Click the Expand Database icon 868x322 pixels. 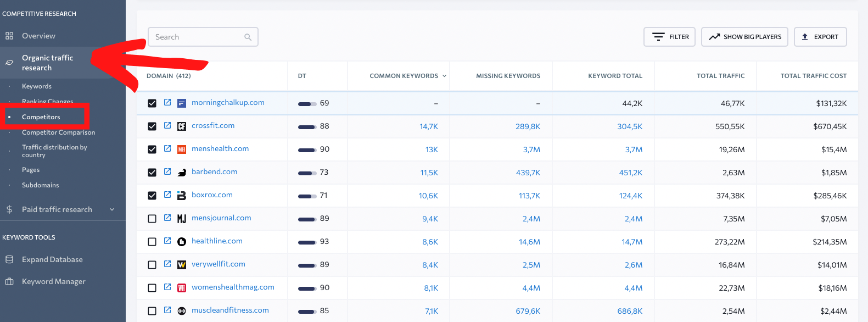(x=9, y=259)
